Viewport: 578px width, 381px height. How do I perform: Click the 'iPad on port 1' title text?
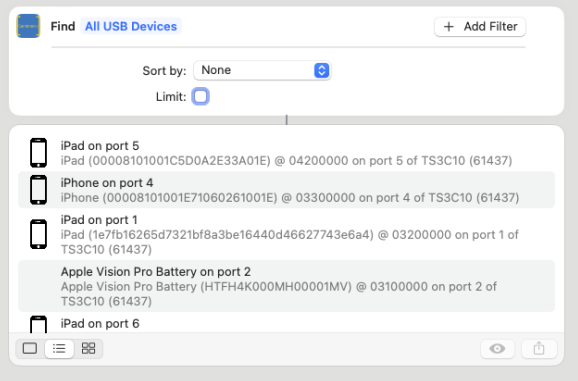pos(99,220)
